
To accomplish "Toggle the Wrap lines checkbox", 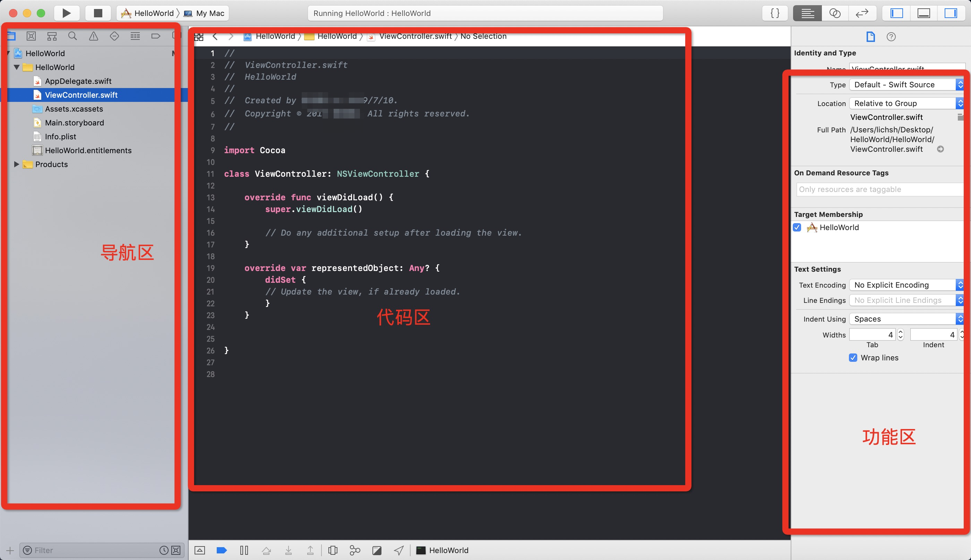I will pos(853,358).
